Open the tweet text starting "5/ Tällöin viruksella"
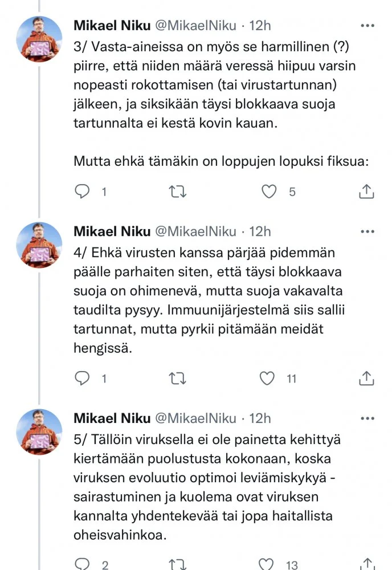This screenshot has width=392, height=570. point(211,487)
